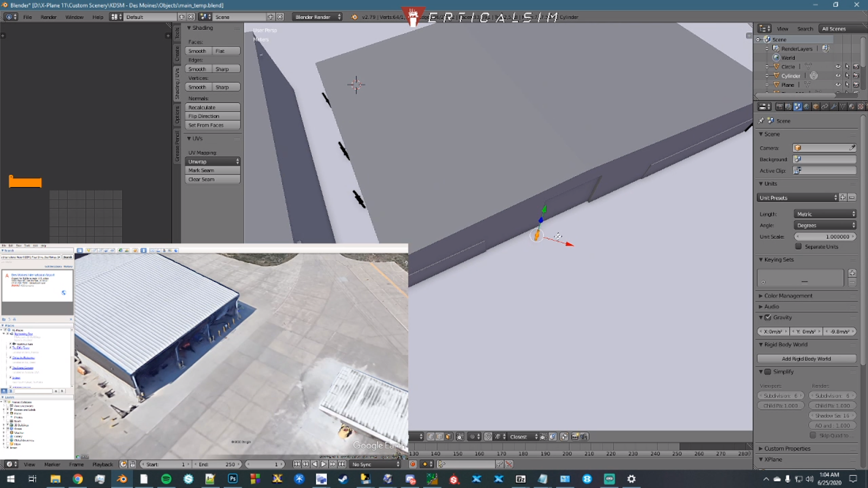Toggle visibility eye for Circle object
This screenshot has width=868, height=488.
point(838,67)
